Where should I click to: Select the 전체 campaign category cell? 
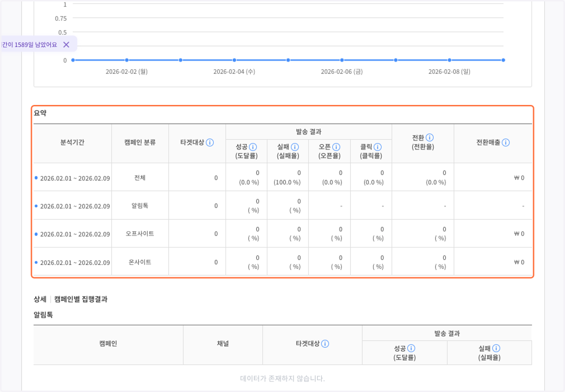(140, 177)
